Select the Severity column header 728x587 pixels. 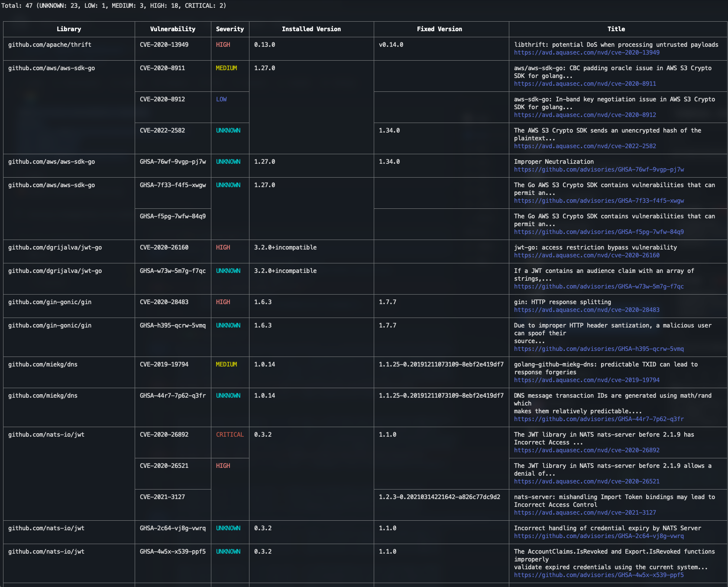tap(230, 29)
